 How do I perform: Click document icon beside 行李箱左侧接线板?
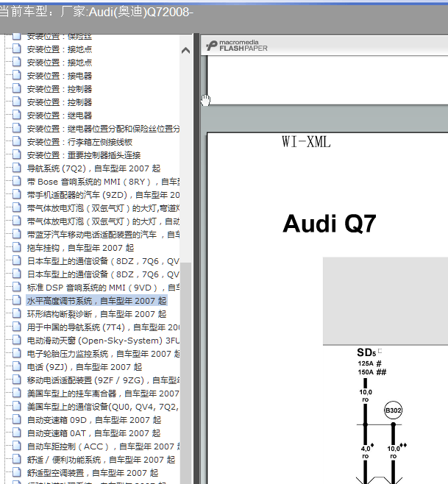17,142
